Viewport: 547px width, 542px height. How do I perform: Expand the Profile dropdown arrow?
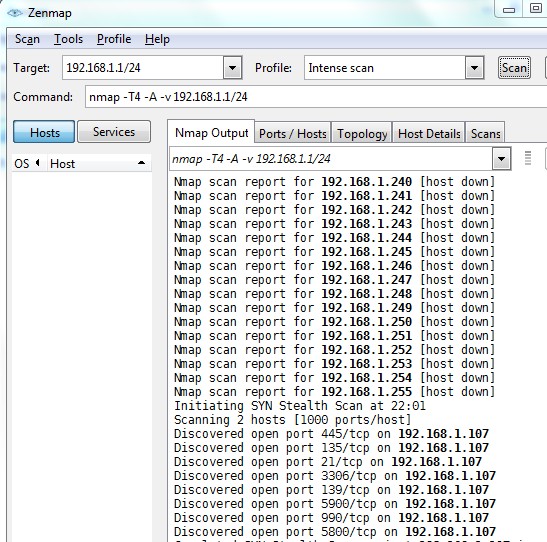474,68
